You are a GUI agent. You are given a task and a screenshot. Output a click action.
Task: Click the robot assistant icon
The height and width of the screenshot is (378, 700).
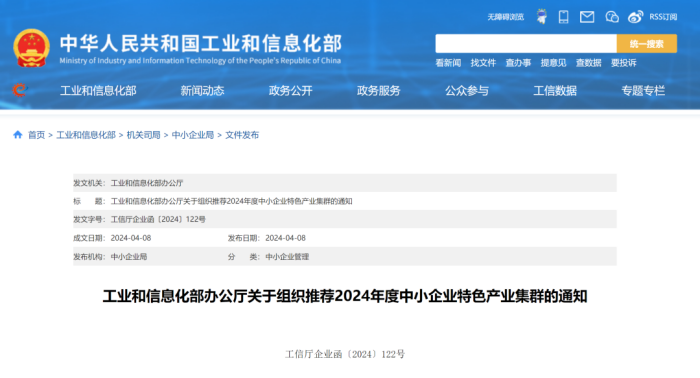(542, 17)
